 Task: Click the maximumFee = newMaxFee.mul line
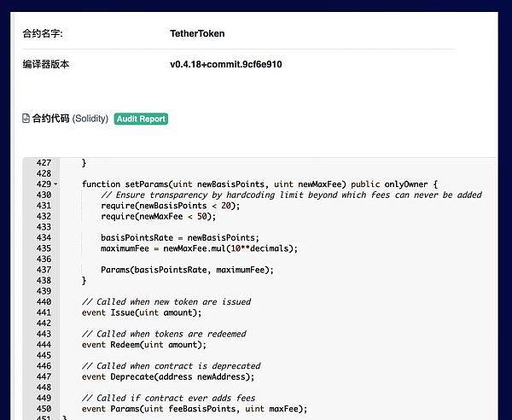click(x=199, y=248)
